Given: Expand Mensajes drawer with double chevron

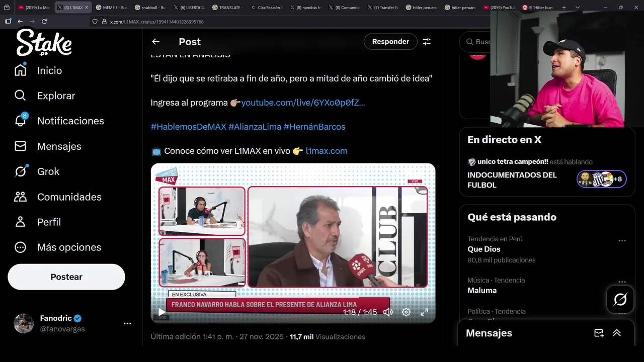Looking at the screenshot, I should (617, 333).
